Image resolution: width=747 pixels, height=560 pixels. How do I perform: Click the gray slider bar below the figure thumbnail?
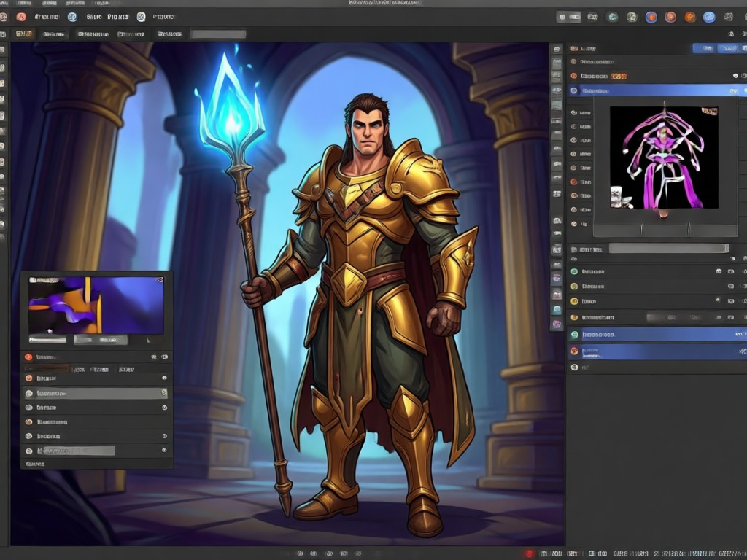pos(669,249)
